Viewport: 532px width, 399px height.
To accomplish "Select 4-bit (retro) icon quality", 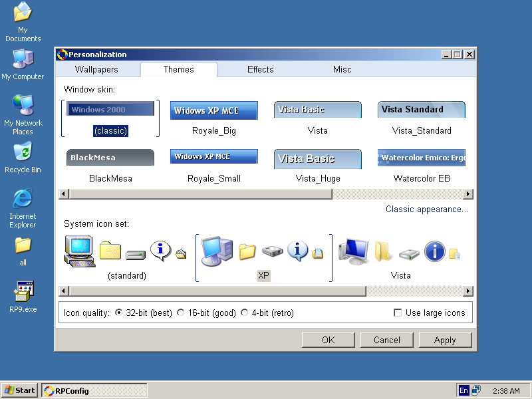I will [244, 313].
